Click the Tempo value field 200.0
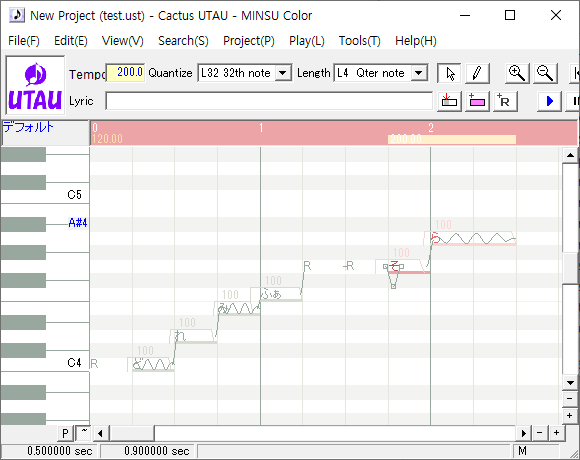This screenshot has width=580, height=460. tap(125, 72)
